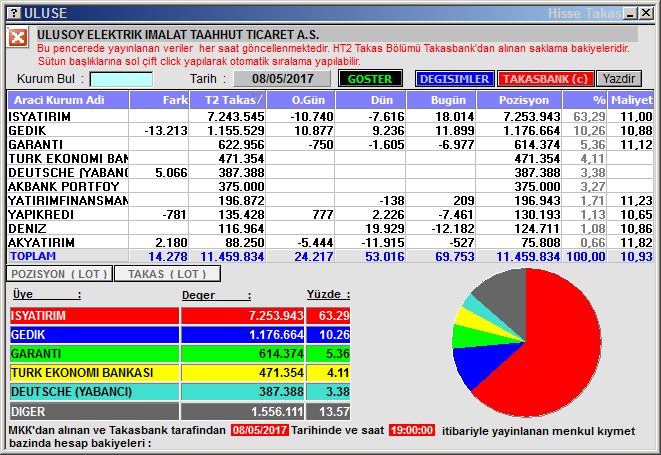Click cyan DEUTSCHE (YABANCI) legend bar
661x455 pixels.
(94, 392)
